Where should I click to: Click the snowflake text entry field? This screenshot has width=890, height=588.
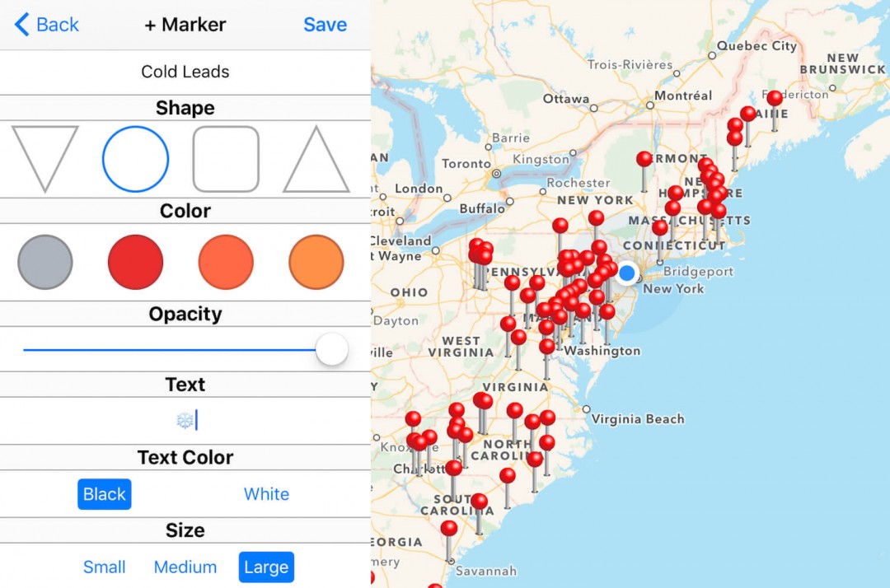click(x=185, y=419)
